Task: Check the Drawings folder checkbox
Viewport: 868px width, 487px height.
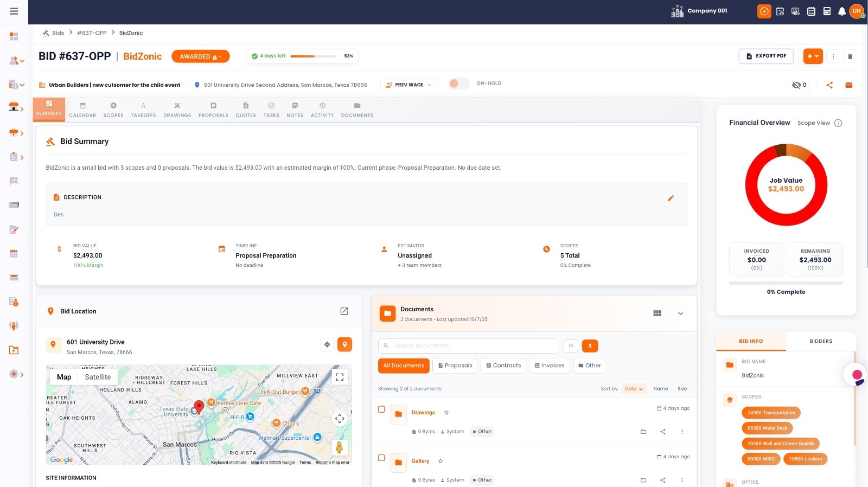Action: point(381,409)
